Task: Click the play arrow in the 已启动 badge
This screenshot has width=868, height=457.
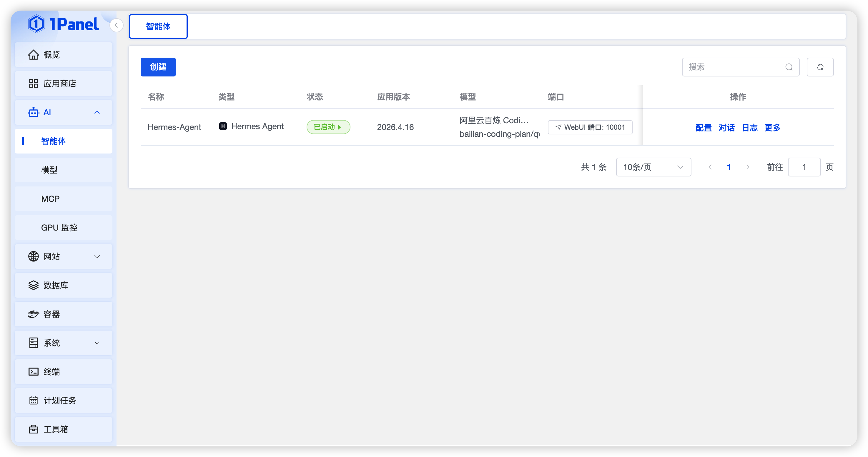Action: point(339,127)
